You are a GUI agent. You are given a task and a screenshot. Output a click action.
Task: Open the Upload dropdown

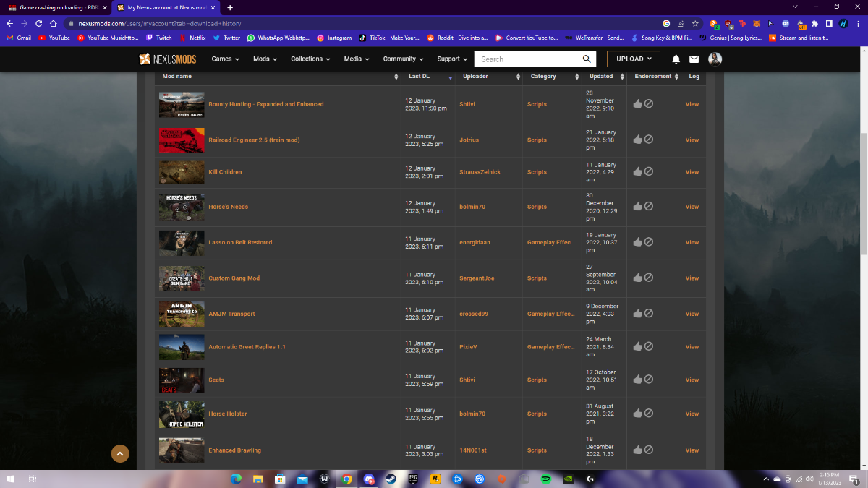634,59
